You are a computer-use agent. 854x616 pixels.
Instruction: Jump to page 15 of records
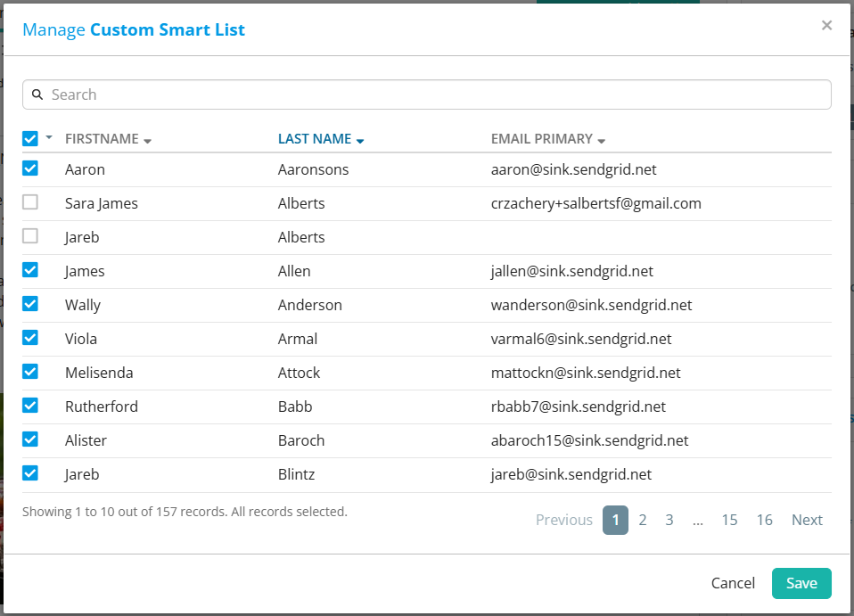click(x=729, y=520)
